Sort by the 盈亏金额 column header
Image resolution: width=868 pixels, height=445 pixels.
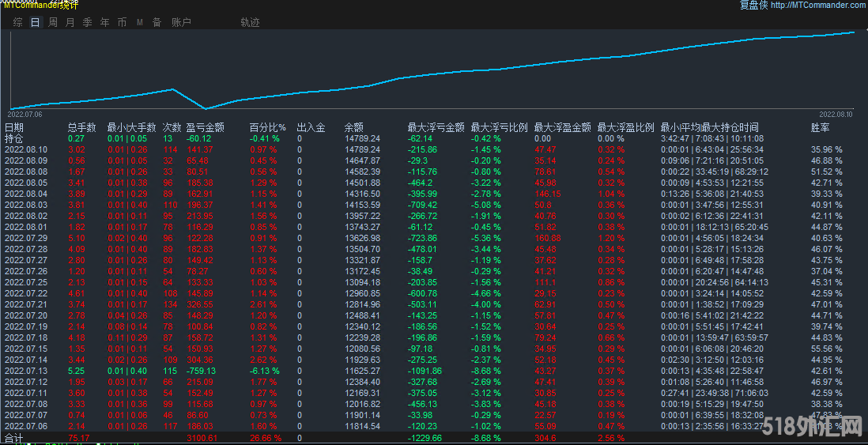click(205, 127)
